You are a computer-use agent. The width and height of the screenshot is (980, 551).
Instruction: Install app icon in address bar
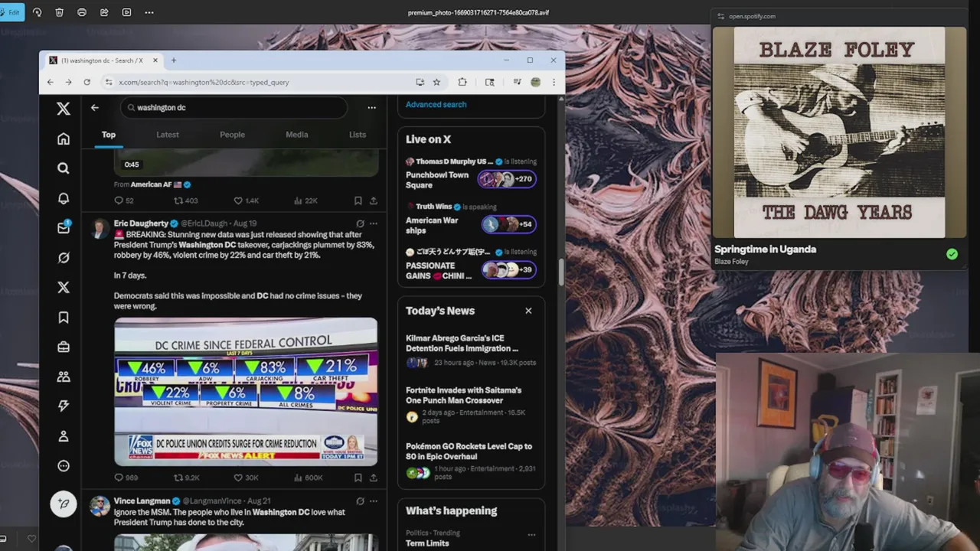[x=420, y=82]
